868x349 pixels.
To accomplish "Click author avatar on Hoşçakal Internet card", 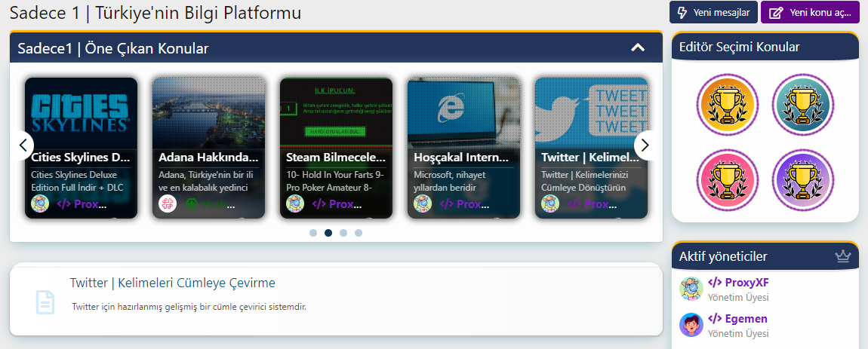I will click(423, 204).
